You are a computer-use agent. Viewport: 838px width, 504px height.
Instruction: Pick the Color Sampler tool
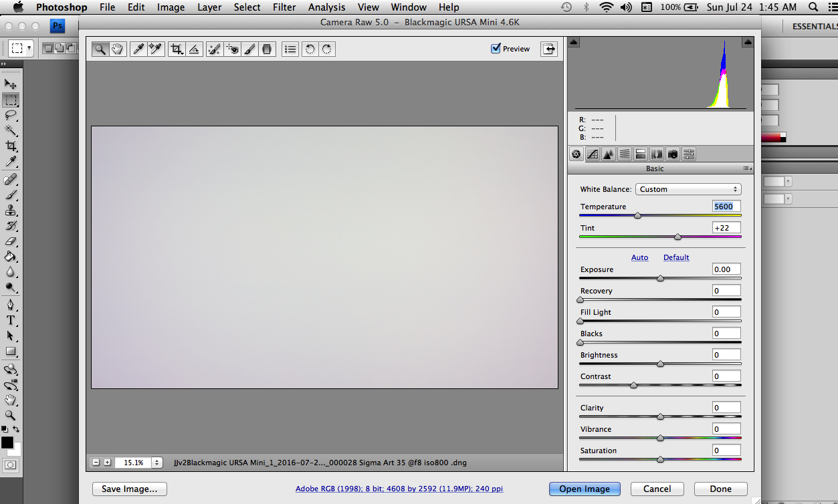click(156, 49)
